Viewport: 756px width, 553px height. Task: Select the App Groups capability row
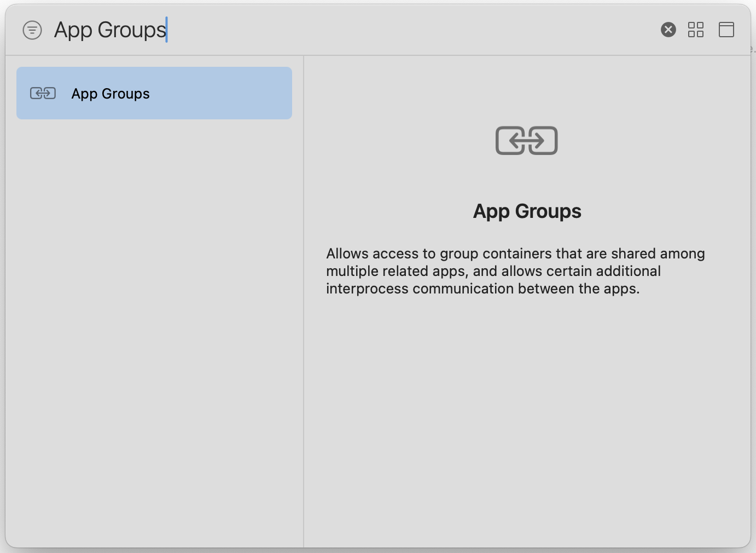click(154, 93)
